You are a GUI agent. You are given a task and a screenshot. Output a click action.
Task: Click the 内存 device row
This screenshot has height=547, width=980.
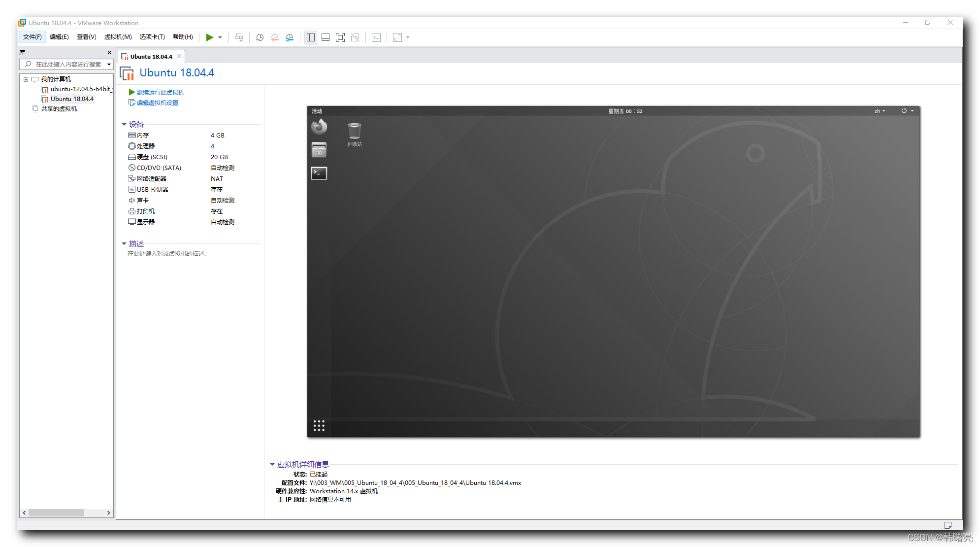(x=193, y=136)
